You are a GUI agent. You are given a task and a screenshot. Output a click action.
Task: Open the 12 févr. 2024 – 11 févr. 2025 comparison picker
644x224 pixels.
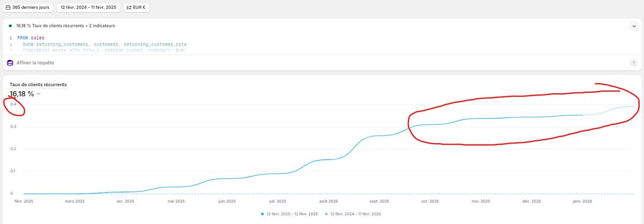(88, 8)
